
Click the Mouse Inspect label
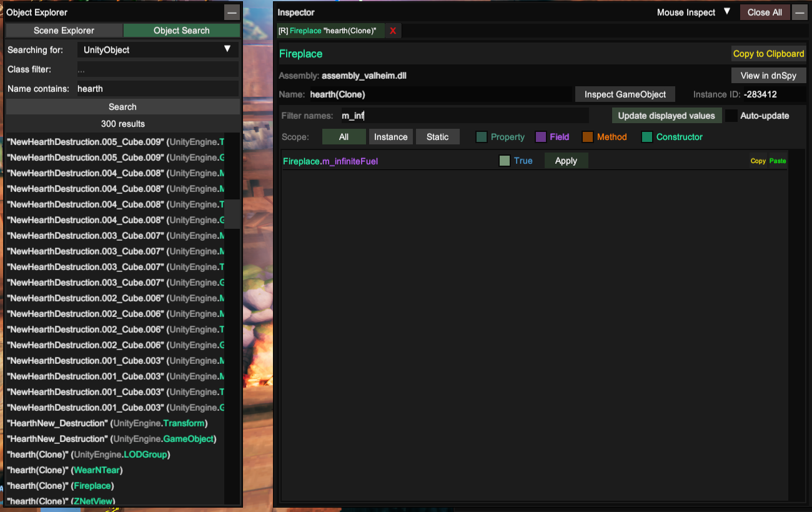(686, 13)
